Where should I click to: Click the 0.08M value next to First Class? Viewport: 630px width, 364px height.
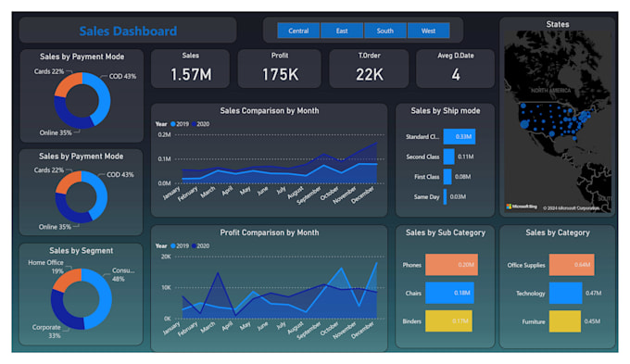[x=463, y=177]
